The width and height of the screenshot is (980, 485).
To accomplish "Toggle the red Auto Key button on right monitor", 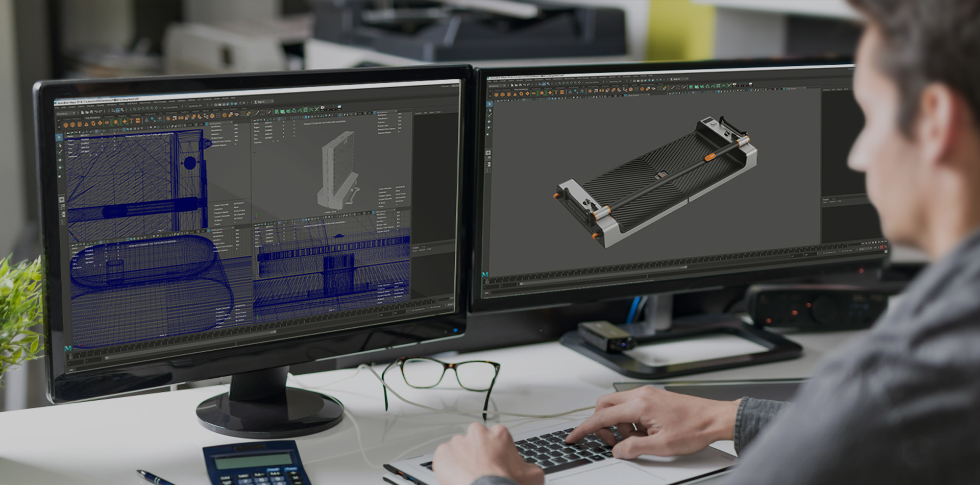I will pos(881,247).
